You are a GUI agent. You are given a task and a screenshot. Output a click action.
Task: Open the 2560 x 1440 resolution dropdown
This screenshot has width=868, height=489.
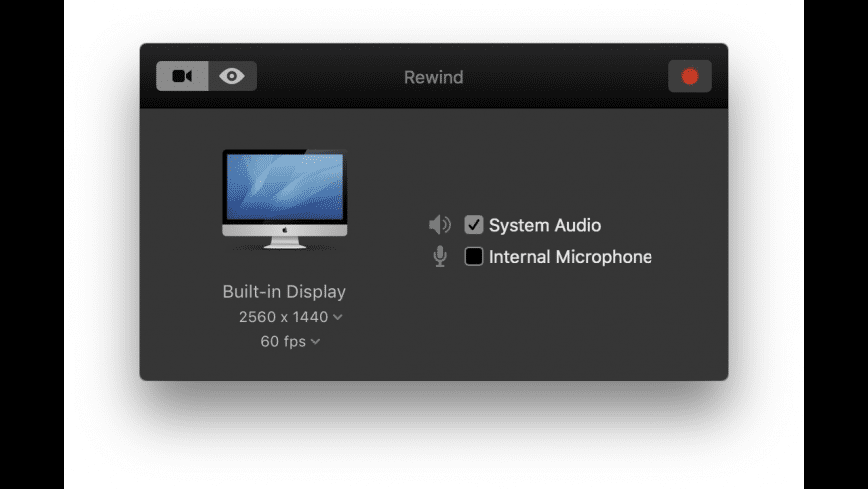point(290,317)
